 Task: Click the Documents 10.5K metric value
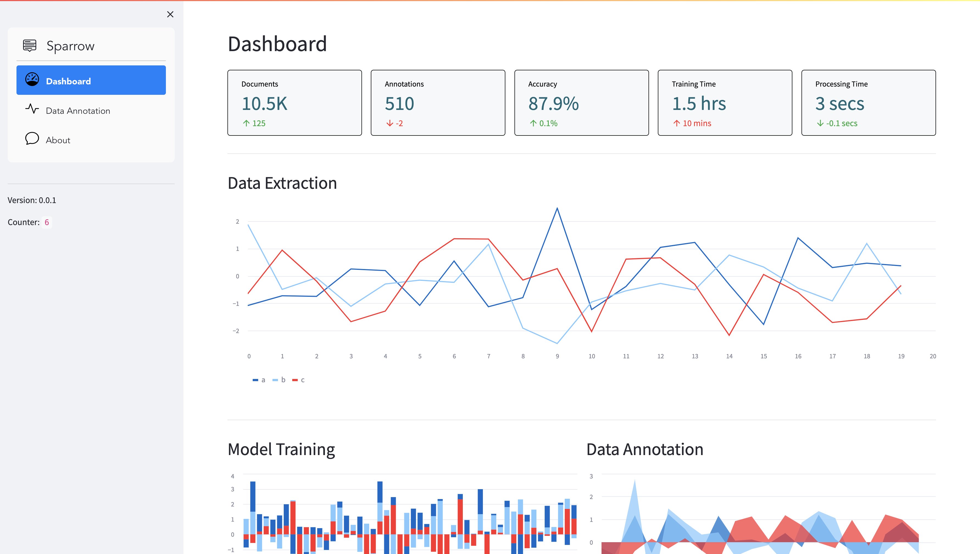click(x=265, y=104)
